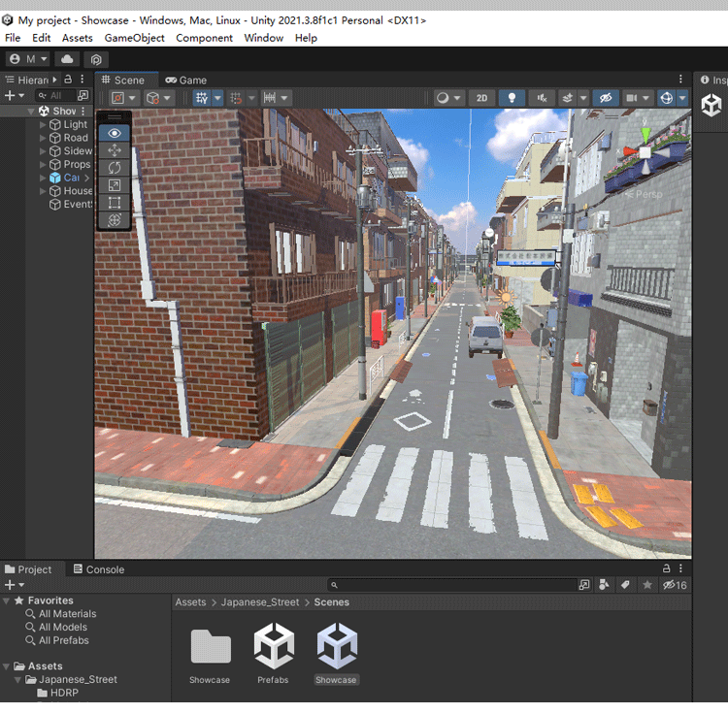Switch to the Game tab
The image size is (728, 714).
click(x=185, y=81)
